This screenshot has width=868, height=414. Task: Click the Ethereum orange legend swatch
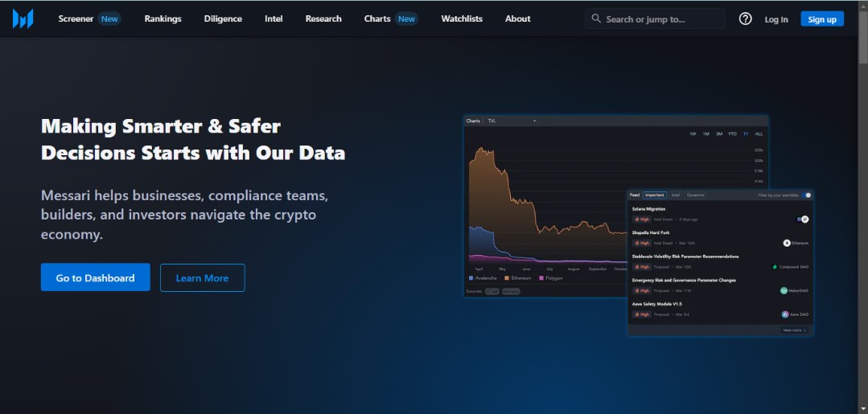(x=507, y=278)
